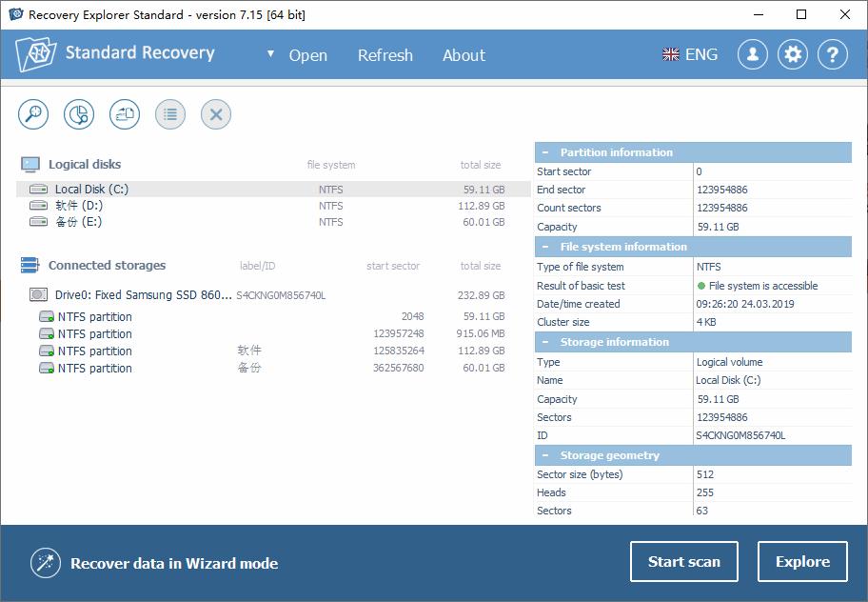Click the scan for lost data magnifier icon
The image size is (868, 602).
point(33,114)
